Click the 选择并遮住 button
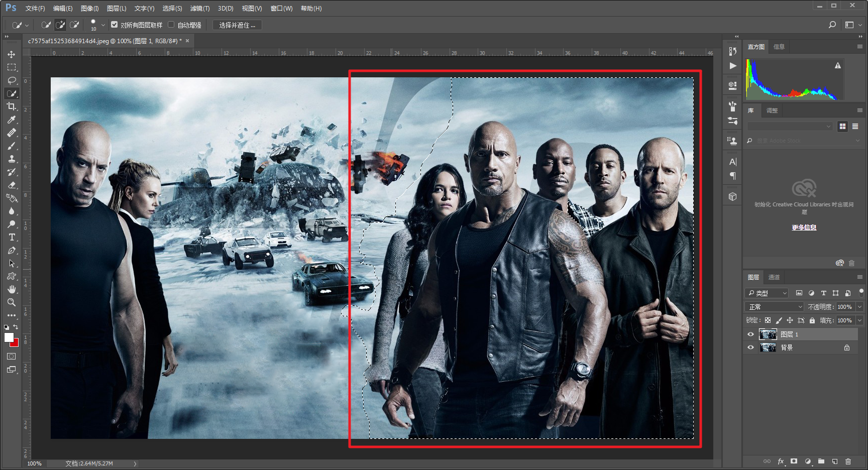 click(x=237, y=25)
